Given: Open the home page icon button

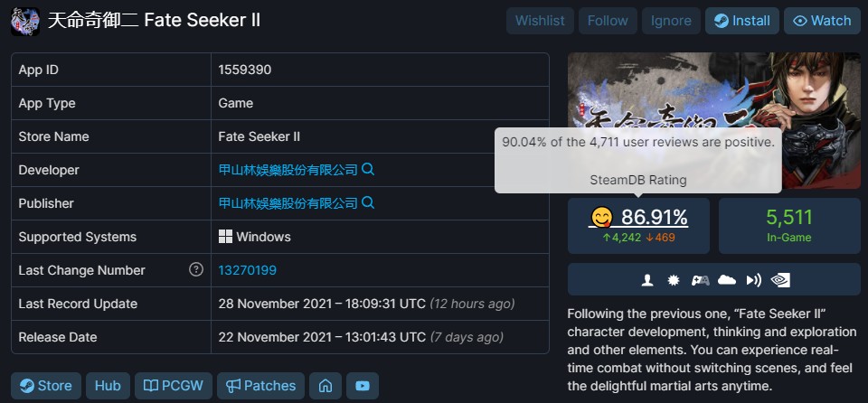Looking at the screenshot, I should click(x=325, y=386).
